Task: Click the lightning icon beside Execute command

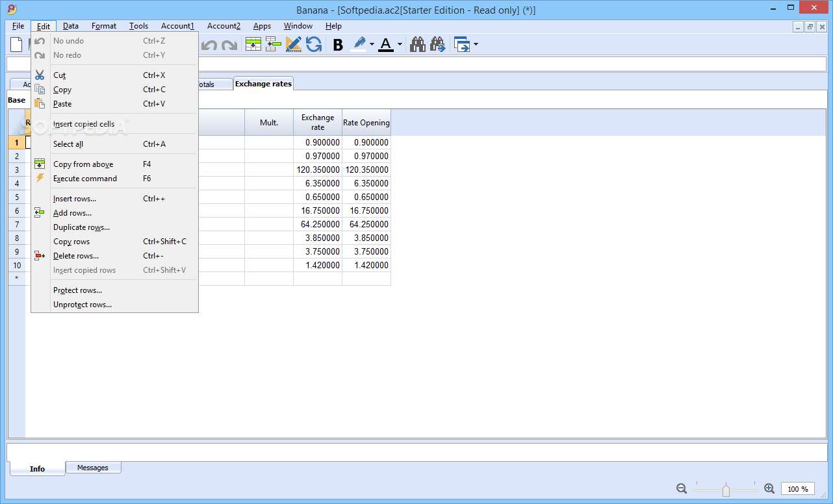Action: tap(40, 178)
